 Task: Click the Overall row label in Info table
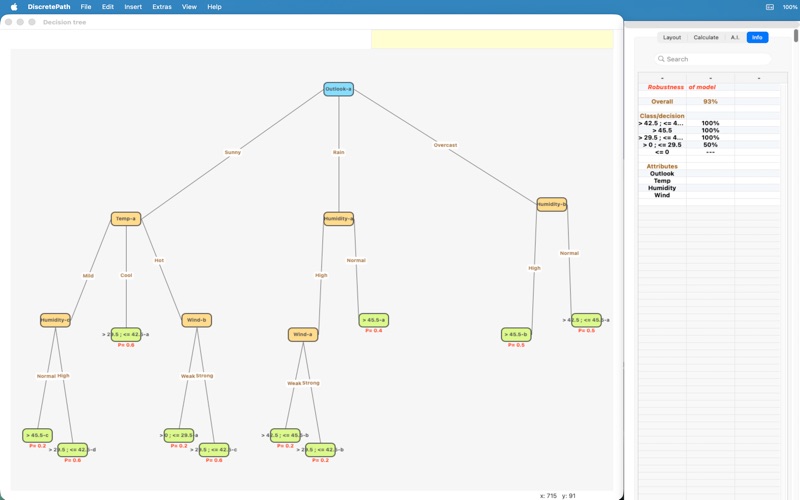pyautogui.click(x=662, y=102)
